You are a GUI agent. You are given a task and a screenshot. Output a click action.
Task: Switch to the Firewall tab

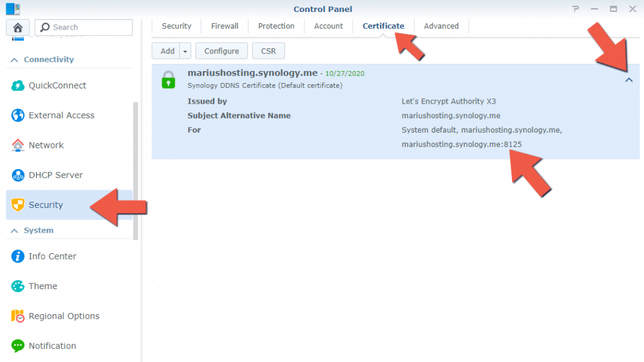point(225,26)
